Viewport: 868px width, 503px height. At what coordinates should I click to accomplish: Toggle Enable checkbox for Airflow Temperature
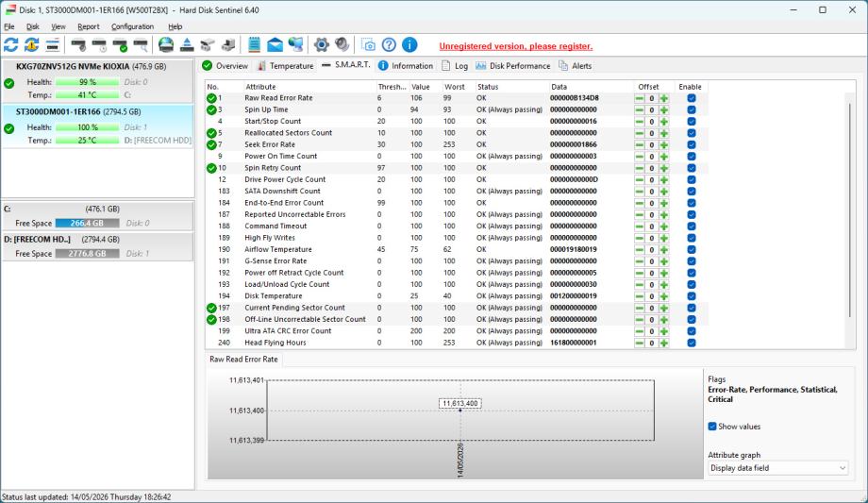pos(692,249)
